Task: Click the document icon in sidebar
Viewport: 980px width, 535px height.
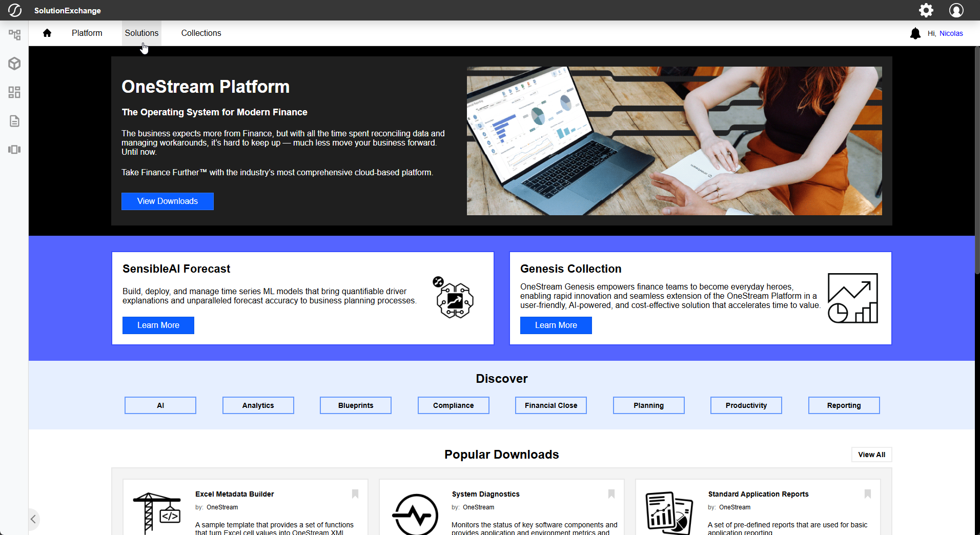Action: 14,121
